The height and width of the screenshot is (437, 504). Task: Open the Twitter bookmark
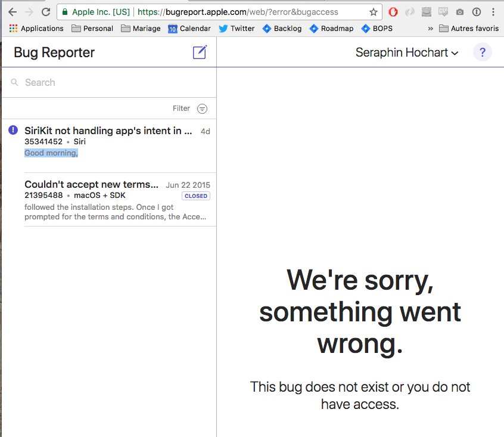237,29
